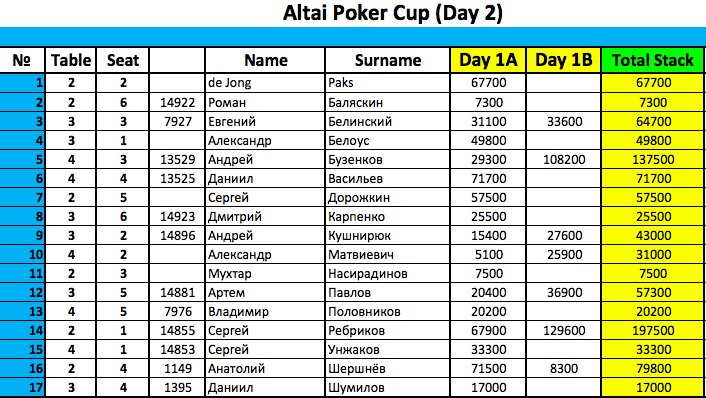
Task: Select the Surname column header
Action: click(387, 60)
